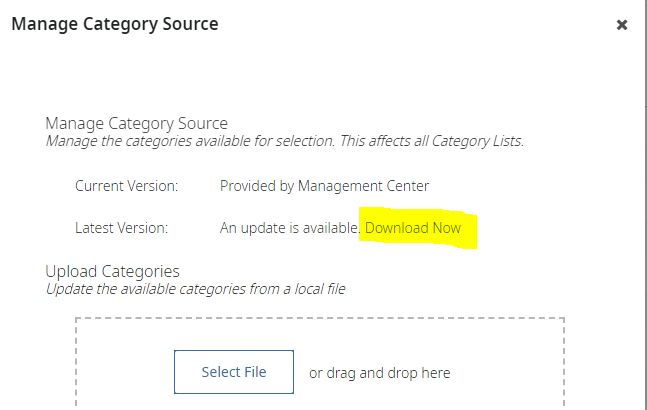Viewport: 647px width, 410px height.
Task: Download the latest category update now
Action: [413, 228]
